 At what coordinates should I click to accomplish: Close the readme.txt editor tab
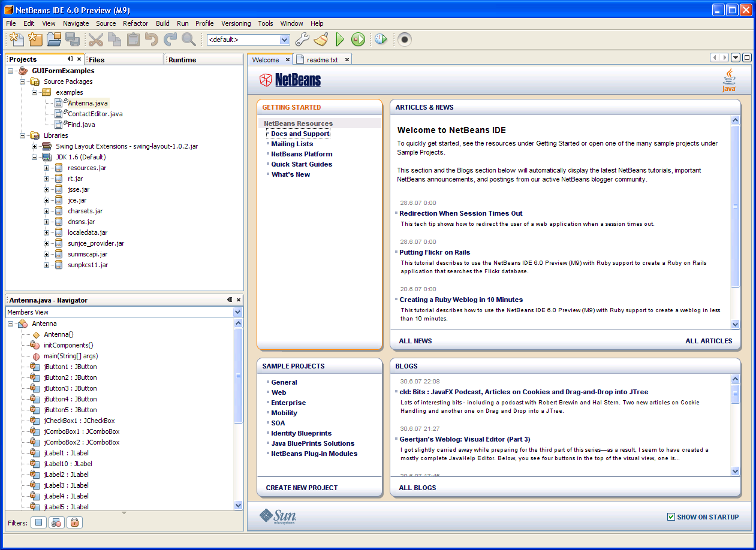[x=347, y=60]
